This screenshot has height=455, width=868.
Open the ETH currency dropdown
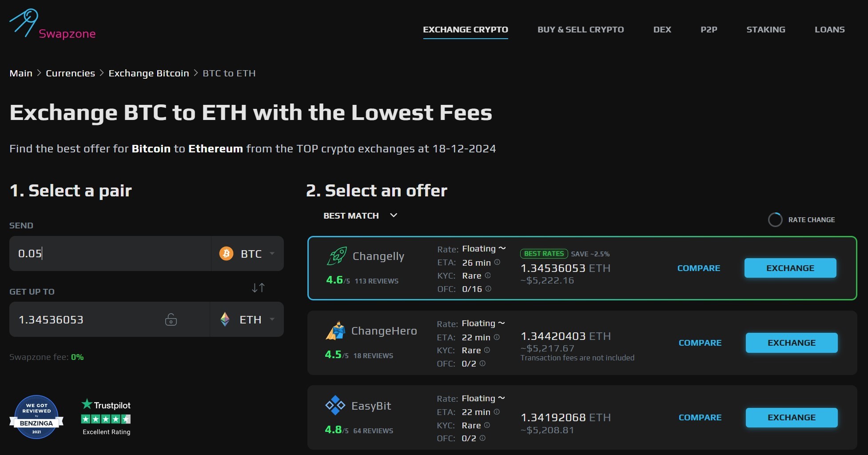247,319
